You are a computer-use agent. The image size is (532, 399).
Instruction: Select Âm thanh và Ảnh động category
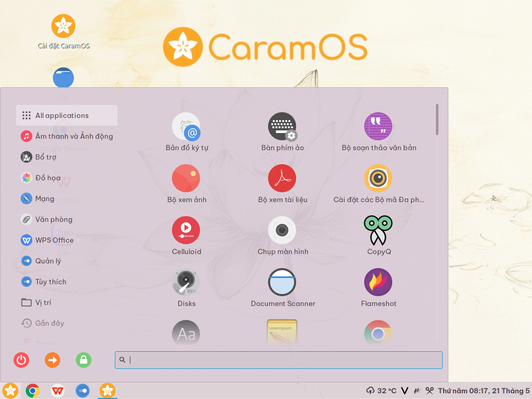(x=66, y=136)
